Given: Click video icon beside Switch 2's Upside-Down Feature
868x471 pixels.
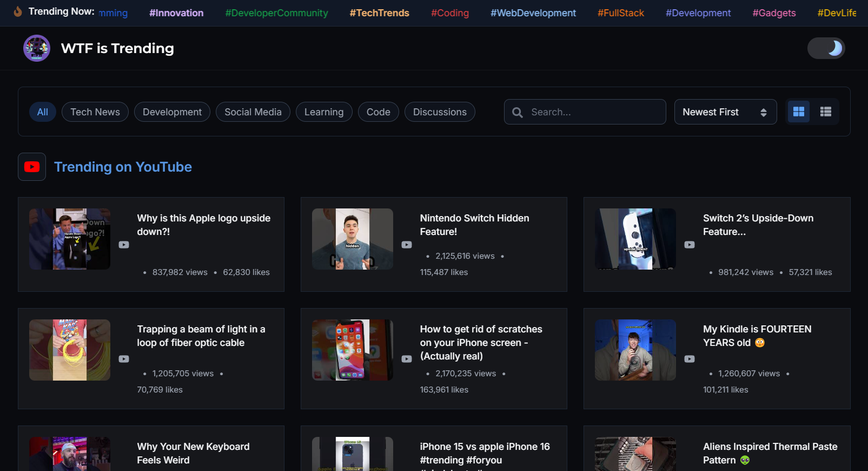Looking at the screenshot, I should click(x=690, y=245).
